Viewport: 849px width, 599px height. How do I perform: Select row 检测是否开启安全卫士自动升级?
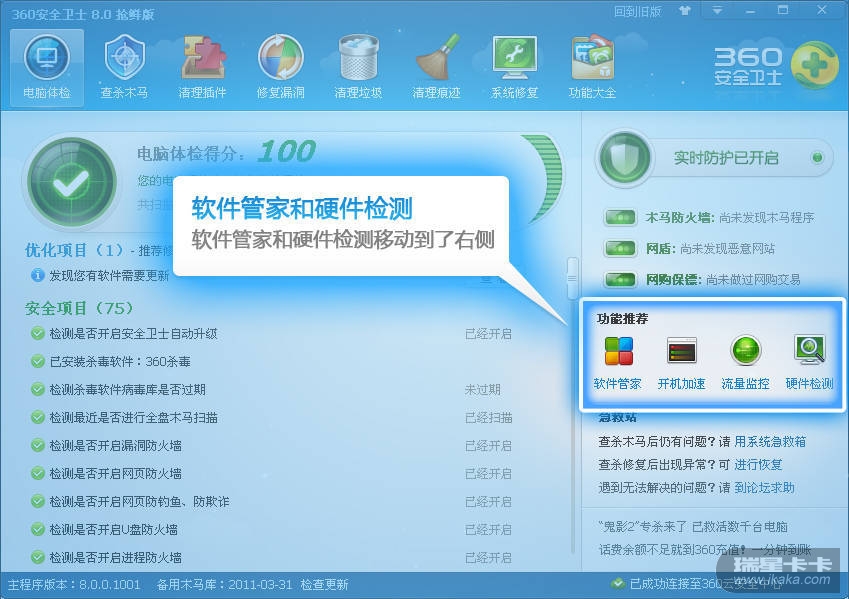tap(271, 334)
